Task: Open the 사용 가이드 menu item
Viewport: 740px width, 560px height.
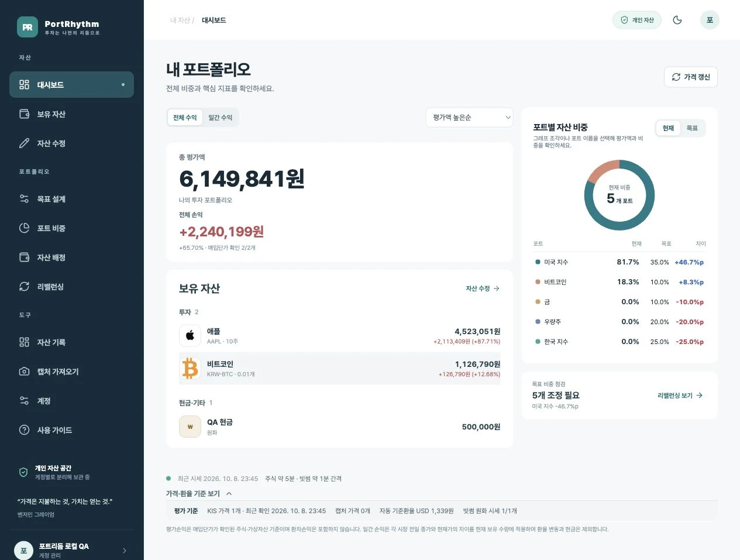Action: pyautogui.click(x=71, y=430)
